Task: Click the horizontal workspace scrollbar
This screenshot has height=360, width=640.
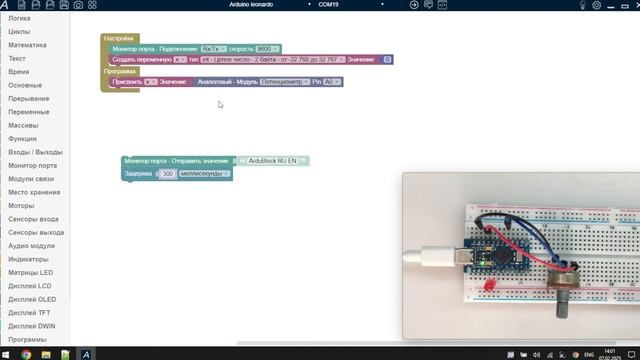Action: click(x=426, y=343)
